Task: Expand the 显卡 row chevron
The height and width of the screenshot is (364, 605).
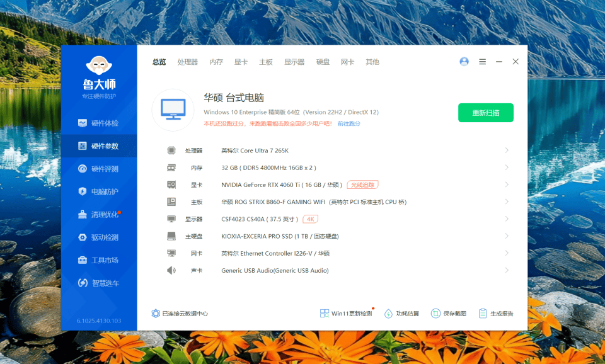Action: coord(507,185)
